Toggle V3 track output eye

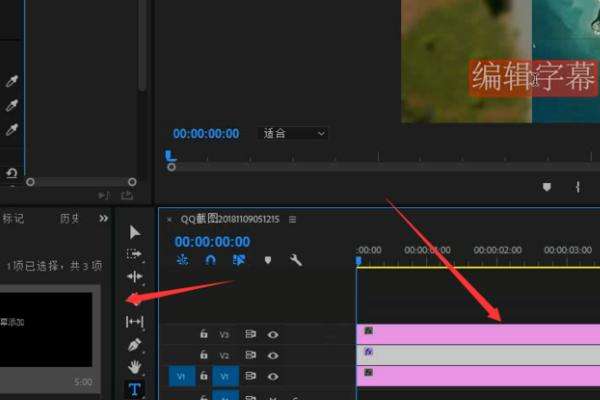272,334
